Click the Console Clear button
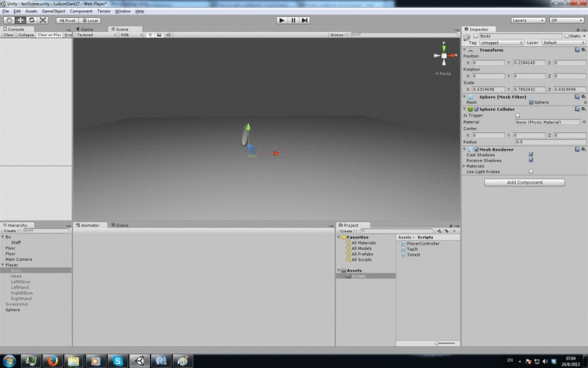 coord(9,34)
